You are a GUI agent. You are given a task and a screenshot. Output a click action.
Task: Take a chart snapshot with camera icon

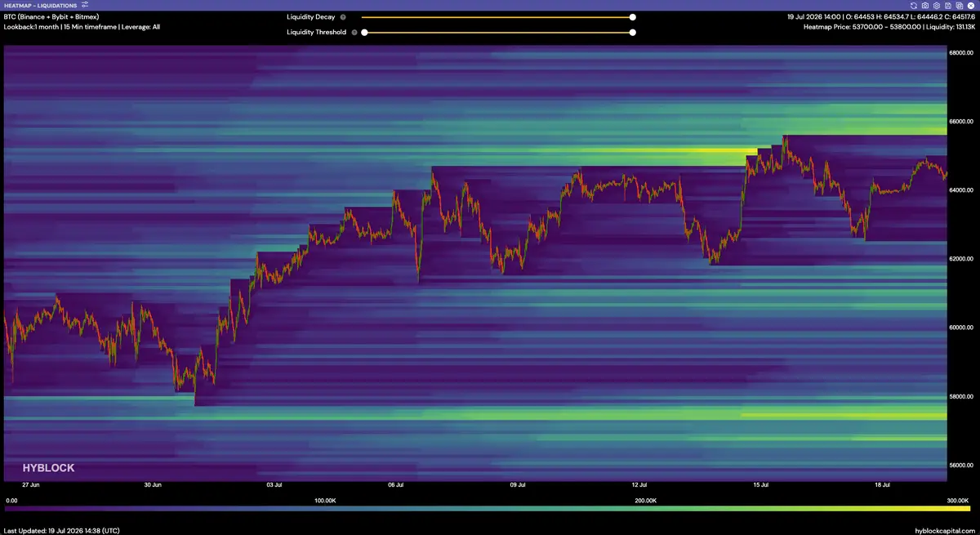point(925,6)
